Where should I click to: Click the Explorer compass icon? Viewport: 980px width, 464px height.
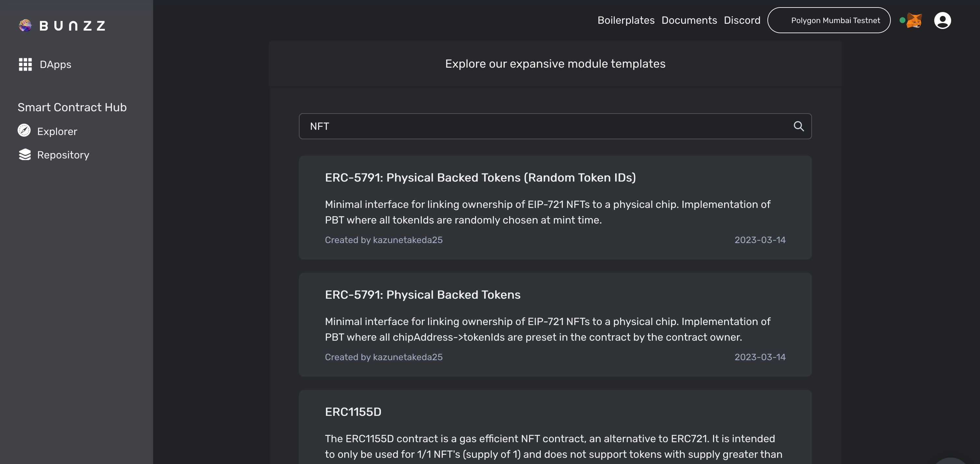24,130
